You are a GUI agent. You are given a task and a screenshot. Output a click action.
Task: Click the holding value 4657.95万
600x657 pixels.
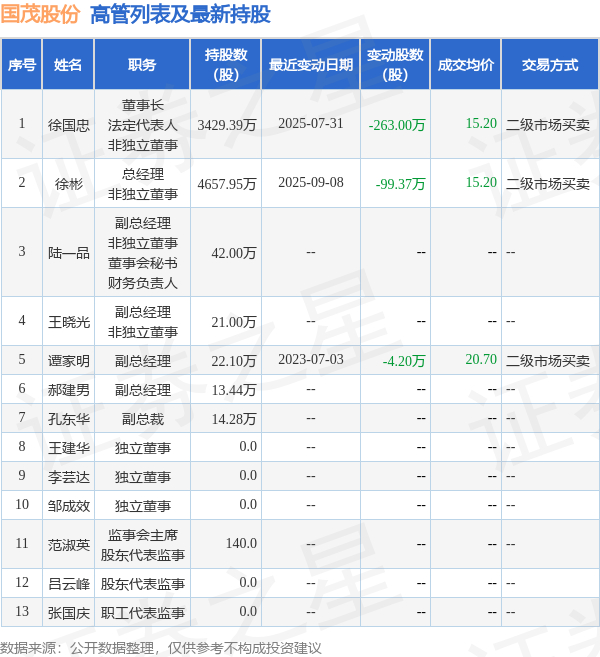click(227, 184)
